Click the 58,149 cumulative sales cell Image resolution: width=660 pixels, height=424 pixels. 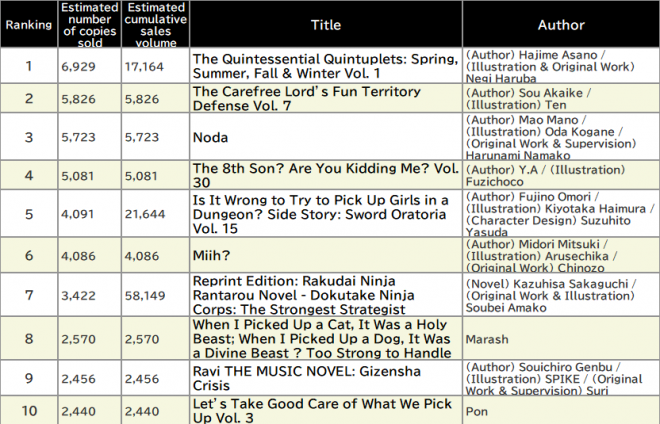pyautogui.click(x=155, y=295)
